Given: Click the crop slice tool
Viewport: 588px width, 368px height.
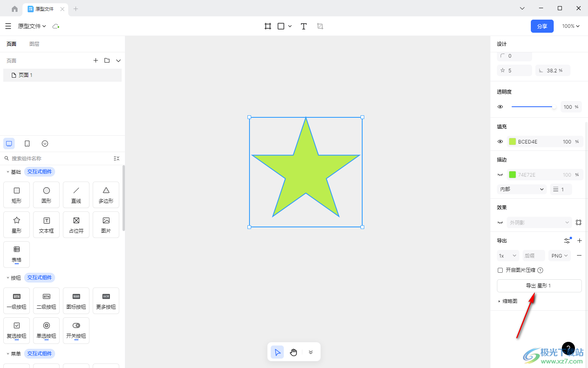Looking at the screenshot, I should (x=320, y=26).
